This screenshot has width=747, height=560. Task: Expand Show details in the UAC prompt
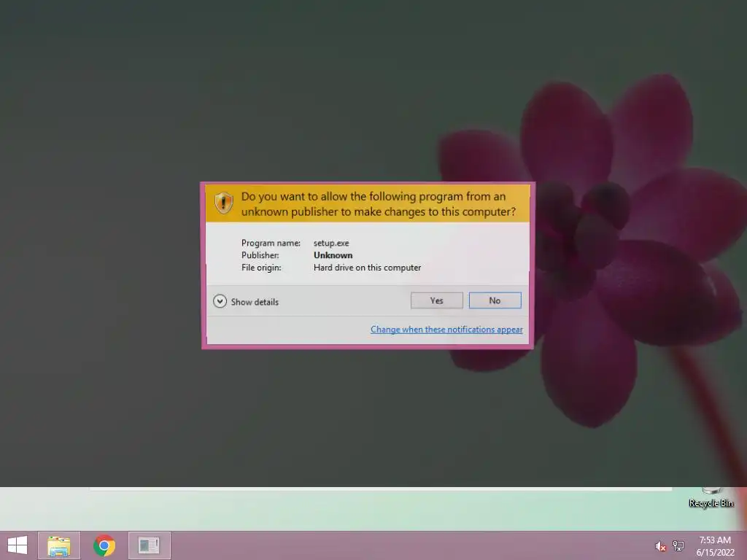246,301
